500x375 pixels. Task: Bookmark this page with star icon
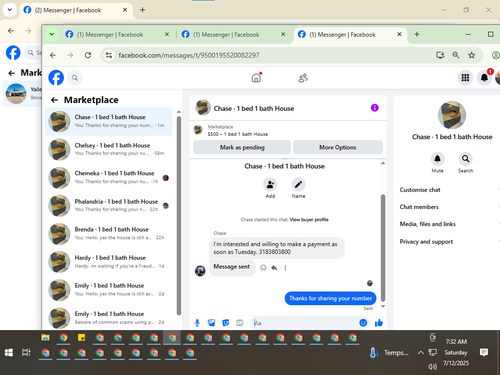471,55
